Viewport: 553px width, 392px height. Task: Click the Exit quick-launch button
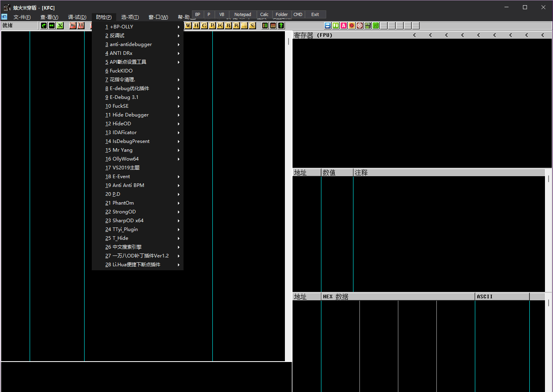click(315, 14)
